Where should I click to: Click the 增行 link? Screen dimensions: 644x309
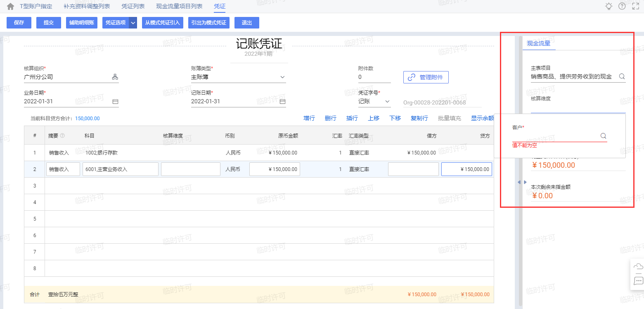click(309, 118)
